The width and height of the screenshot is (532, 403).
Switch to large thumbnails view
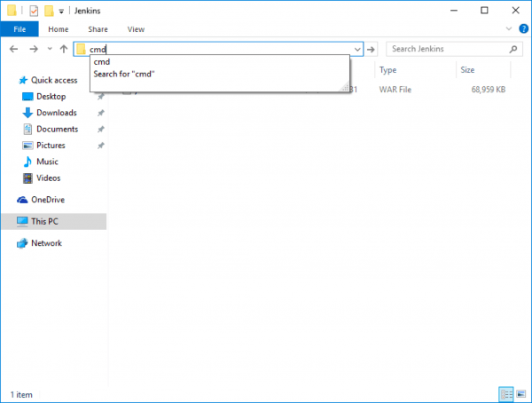tap(520, 394)
